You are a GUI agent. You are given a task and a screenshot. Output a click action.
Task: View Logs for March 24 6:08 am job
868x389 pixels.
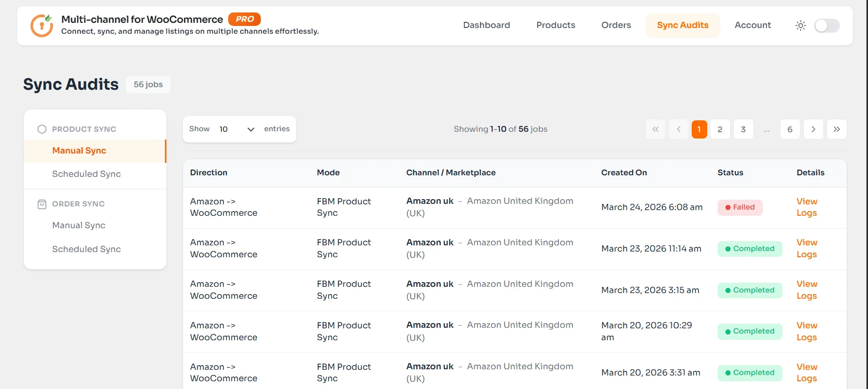tap(807, 207)
